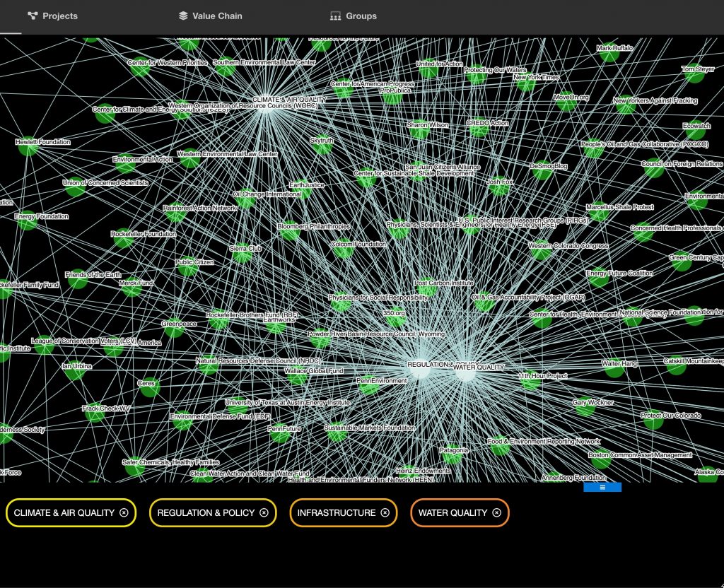This screenshot has height=588, width=724.
Task: Switch to the Groups tab
Action: [x=354, y=16]
